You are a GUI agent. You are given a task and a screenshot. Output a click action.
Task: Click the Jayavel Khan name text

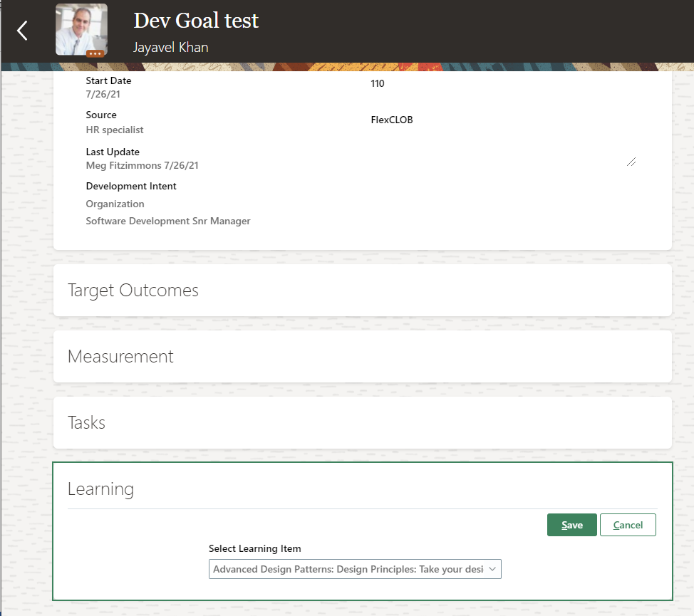coord(171,47)
